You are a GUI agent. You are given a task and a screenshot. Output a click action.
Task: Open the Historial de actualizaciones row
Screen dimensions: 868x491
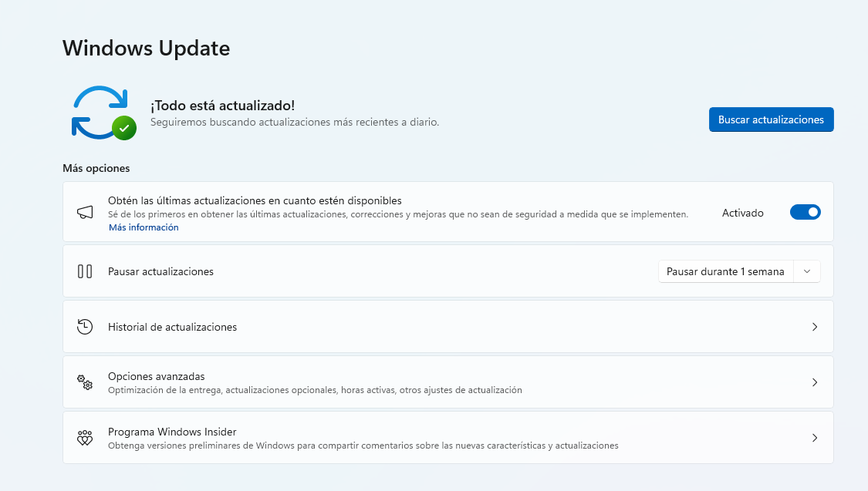pyautogui.click(x=448, y=327)
